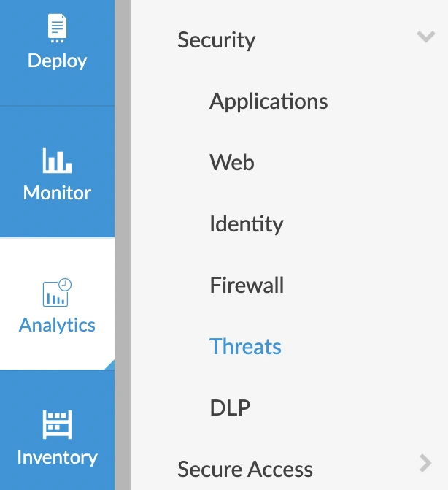Click the Security section heading
The image size is (448, 490).
(x=216, y=39)
